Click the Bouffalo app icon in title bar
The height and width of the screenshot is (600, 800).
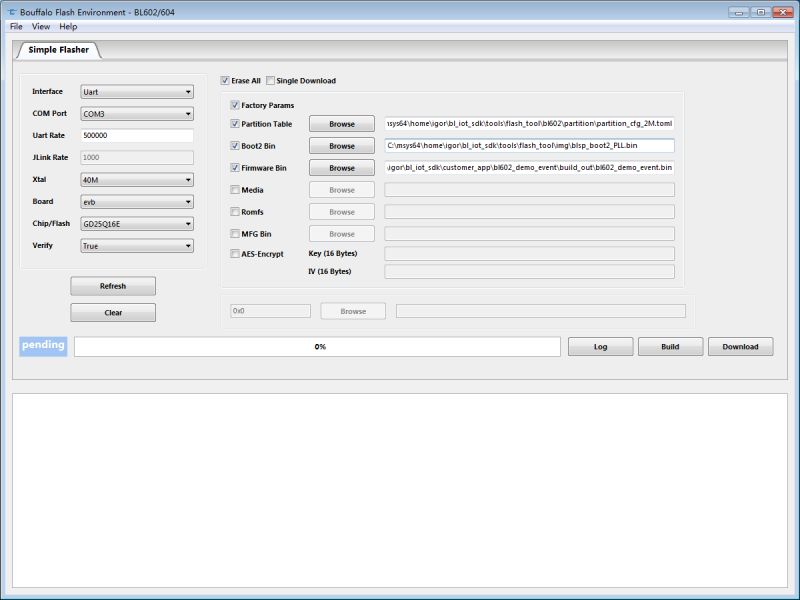pos(12,12)
